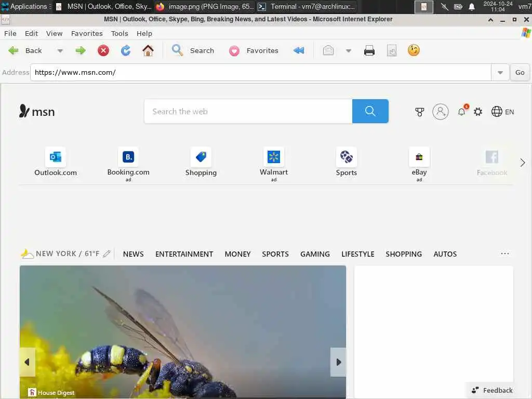Open the Tools menu
Viewport: 532px width, 399px height.
pyautogui.click(x=119, y=33)
